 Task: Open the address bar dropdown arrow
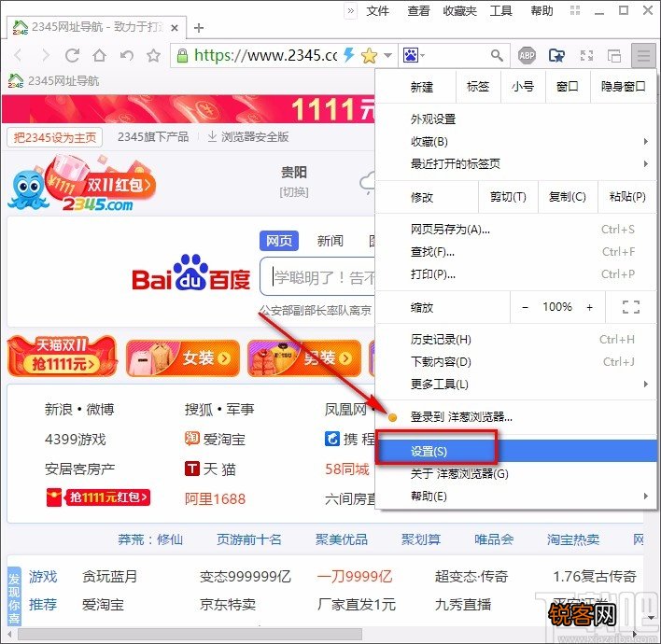(x=387, y=55)
